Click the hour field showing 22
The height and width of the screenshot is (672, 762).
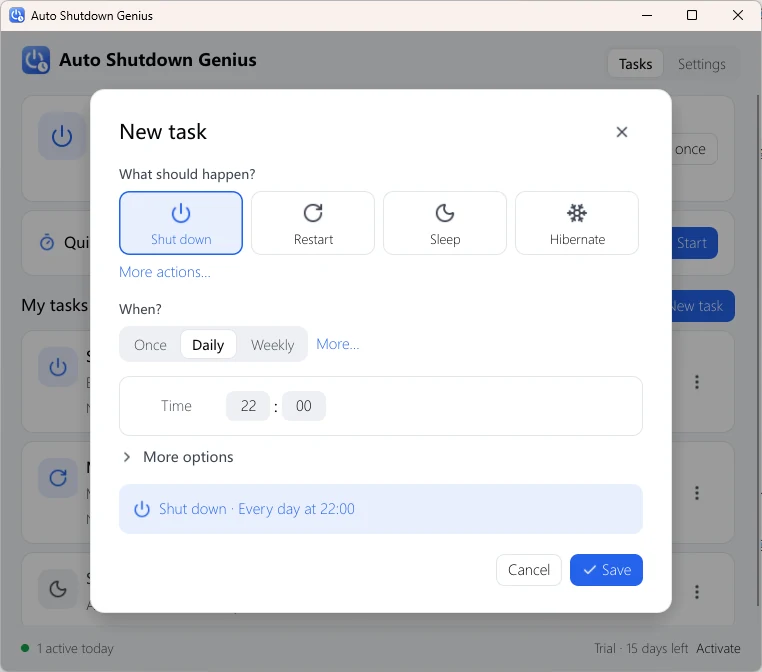click(x=248, y=406)
